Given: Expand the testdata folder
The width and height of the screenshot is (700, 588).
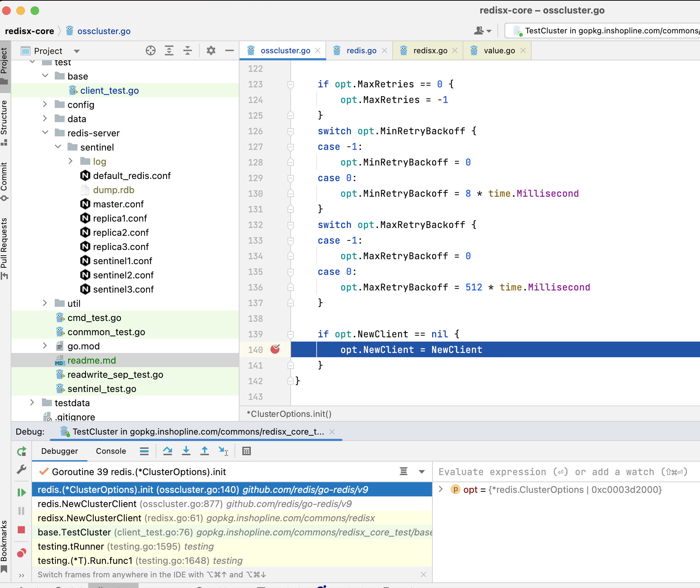Looking at the screenshot, I should pyautogui.click(x=32, y=402).
